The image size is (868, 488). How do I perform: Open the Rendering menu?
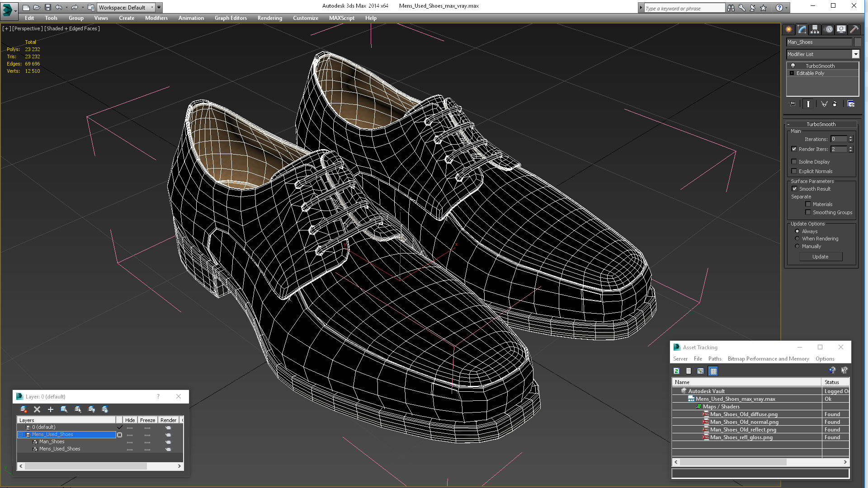coord(270,18)
